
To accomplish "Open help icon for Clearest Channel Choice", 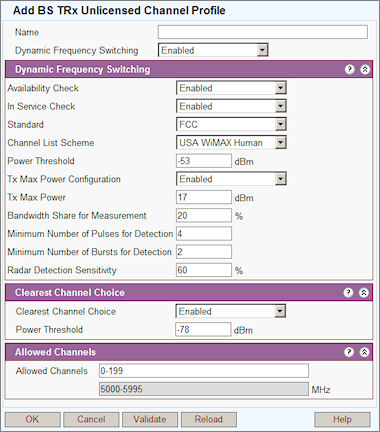I will pyautogui.click(x=348, y=292).
